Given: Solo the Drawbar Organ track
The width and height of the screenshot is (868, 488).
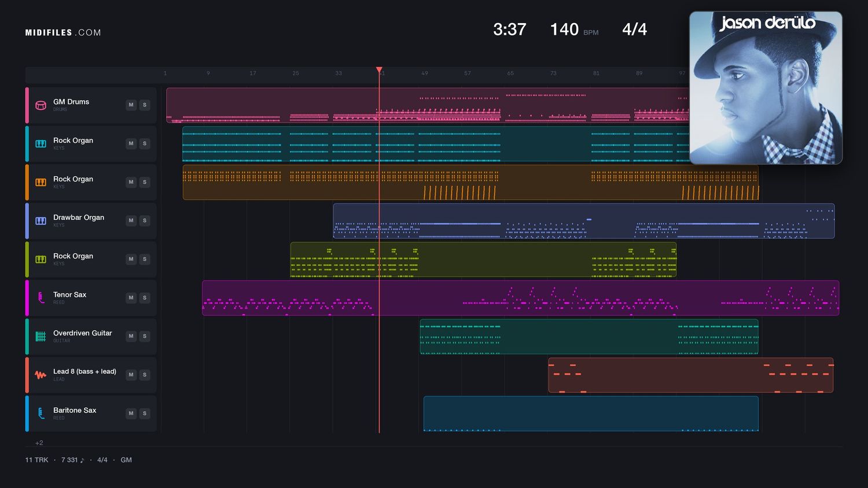Looking at the screenshot, I should click(145, 220).
